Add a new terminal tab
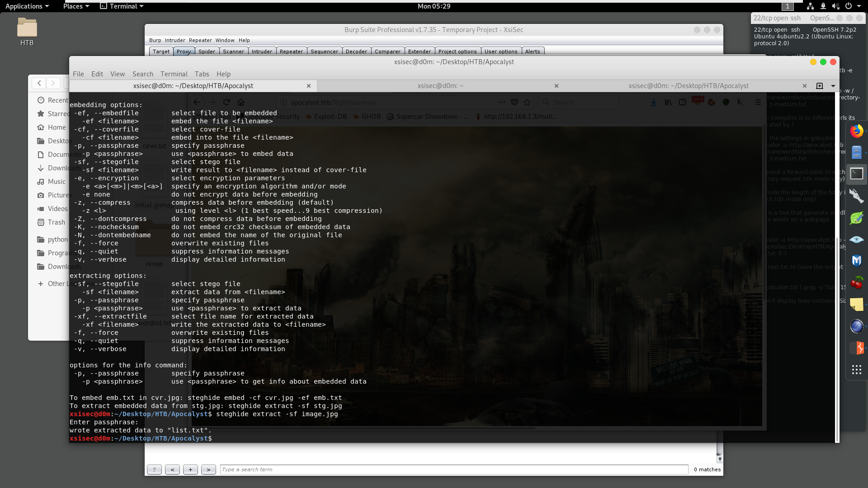Image resolution: width=868 pixels, height=488 pixels. [x=819, y=86]
